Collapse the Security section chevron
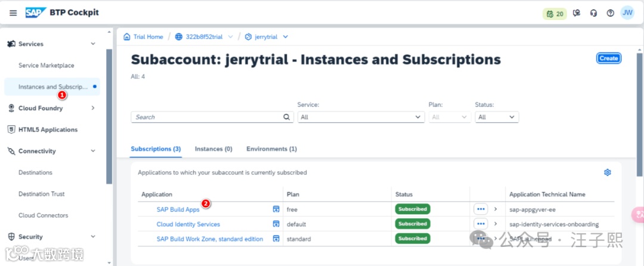644x266 pixels. point(93,236)
